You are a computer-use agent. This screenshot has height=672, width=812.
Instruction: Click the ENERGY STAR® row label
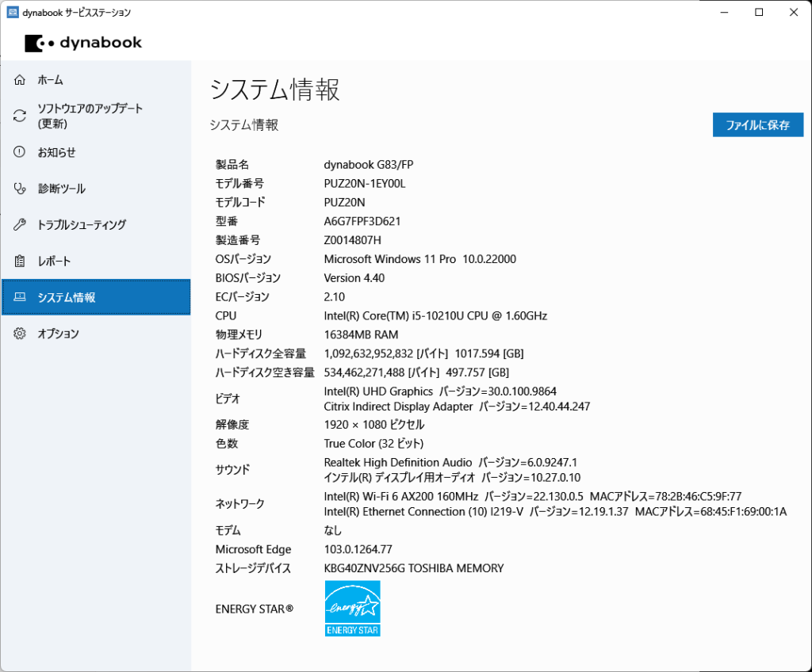[255, 609]
